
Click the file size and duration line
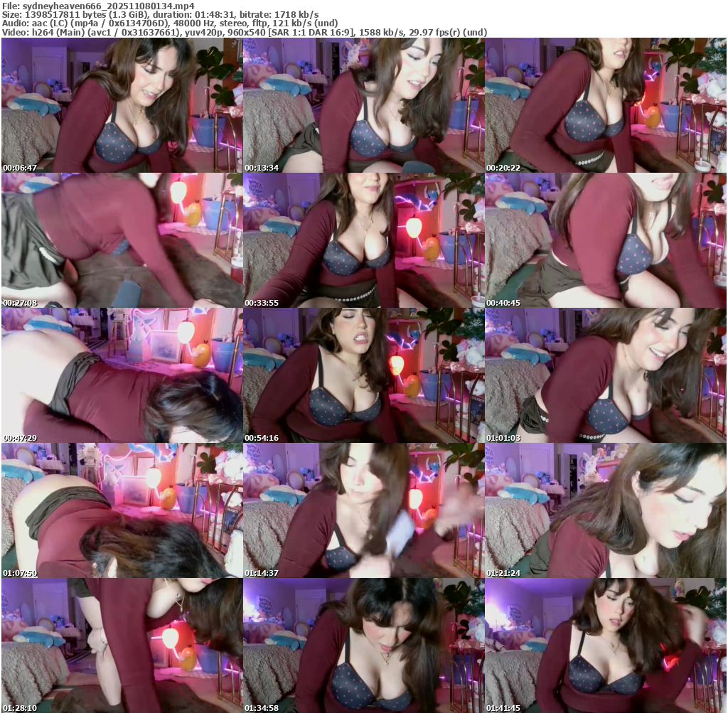(160, 14)
